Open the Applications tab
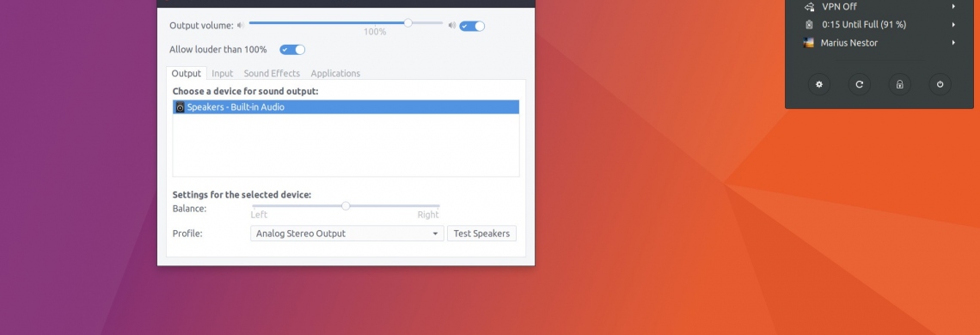Screen dimensions: 980x335 coord(335,73)
